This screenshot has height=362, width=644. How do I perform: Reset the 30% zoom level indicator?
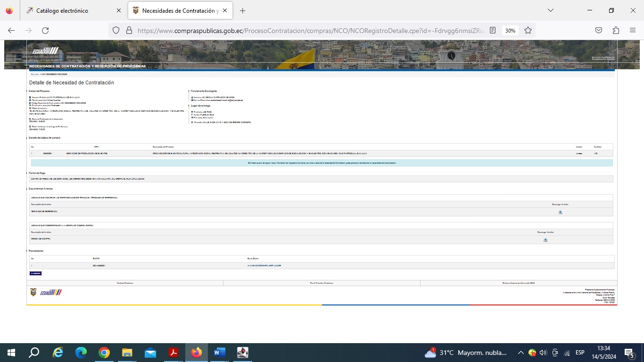coord(510,30)
